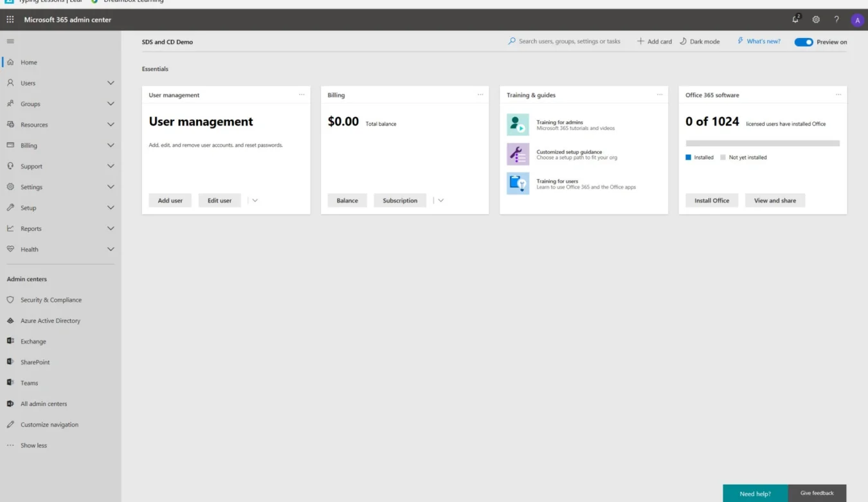Open the help question mark icon

[836, 19]
